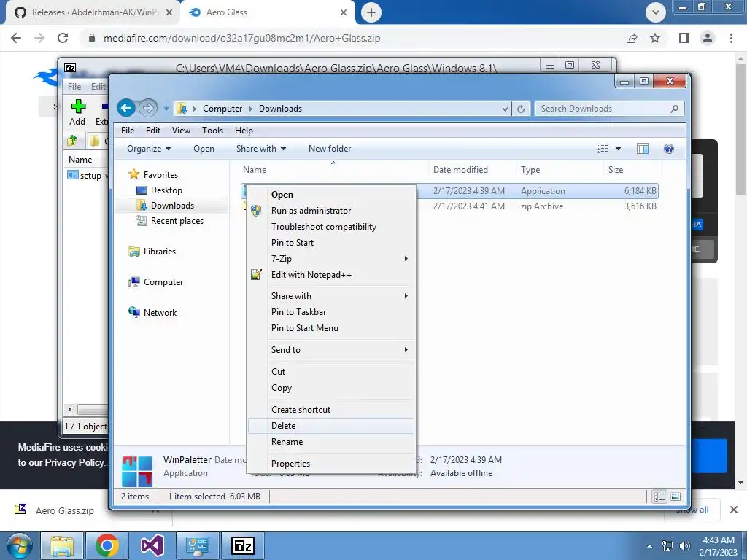Select Edit with Notepad++
The image size is (747, 560).
tap(331, 275)
